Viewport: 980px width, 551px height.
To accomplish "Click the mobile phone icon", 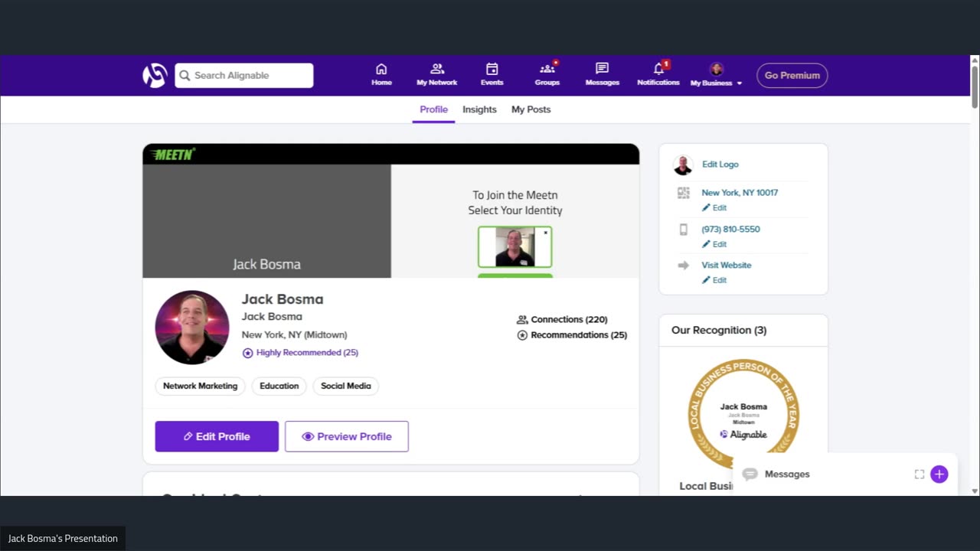I will pyautogui.click(x=684, y=230).
